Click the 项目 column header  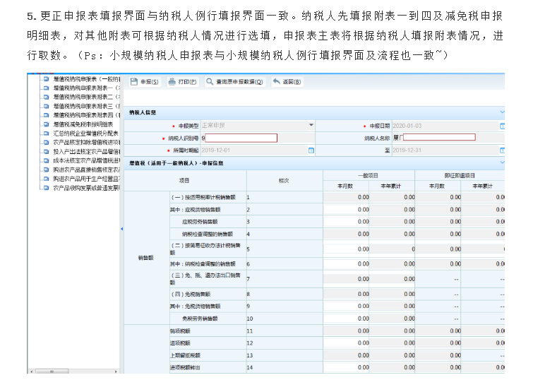(x=184, y=181)
